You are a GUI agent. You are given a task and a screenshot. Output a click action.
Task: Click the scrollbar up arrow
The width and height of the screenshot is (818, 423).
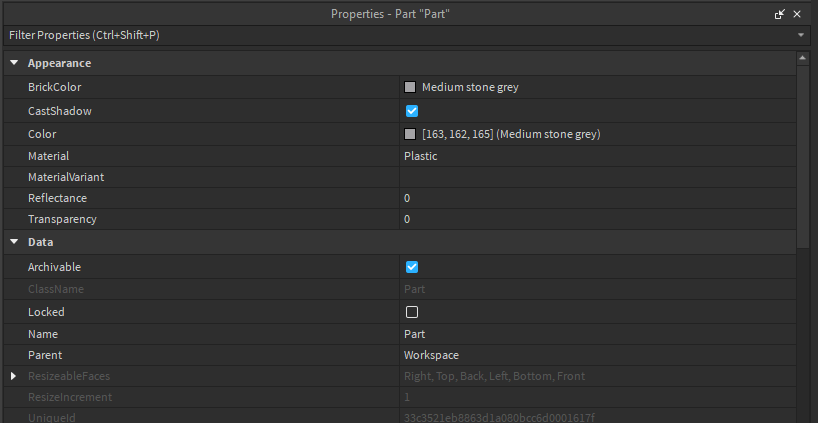[802, 58]
